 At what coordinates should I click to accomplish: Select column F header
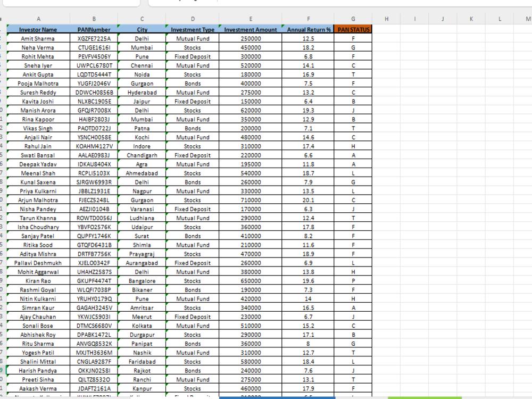(x=308, y=19)
